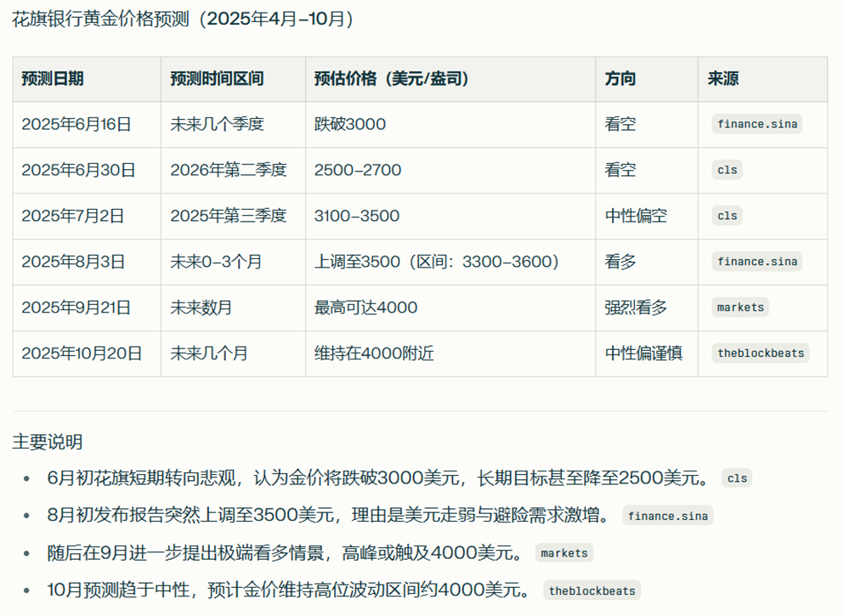
Task: Open theblockbeats source in 2025年10月20日 row
Action: point(760,353)
